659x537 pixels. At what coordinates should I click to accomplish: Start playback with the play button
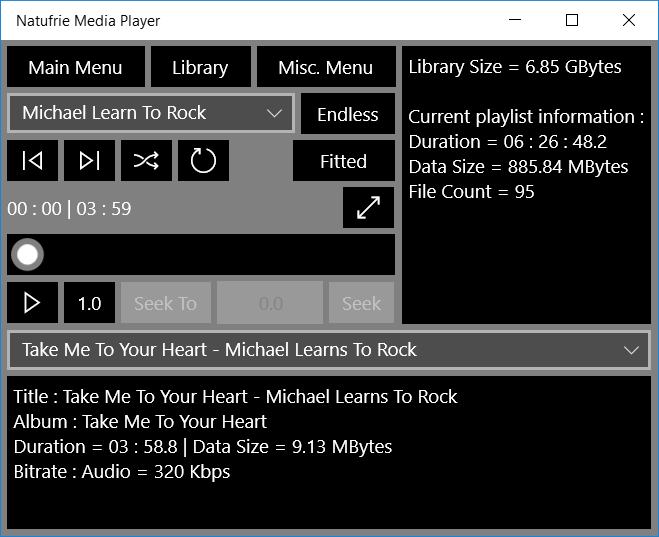coord(32,303)
